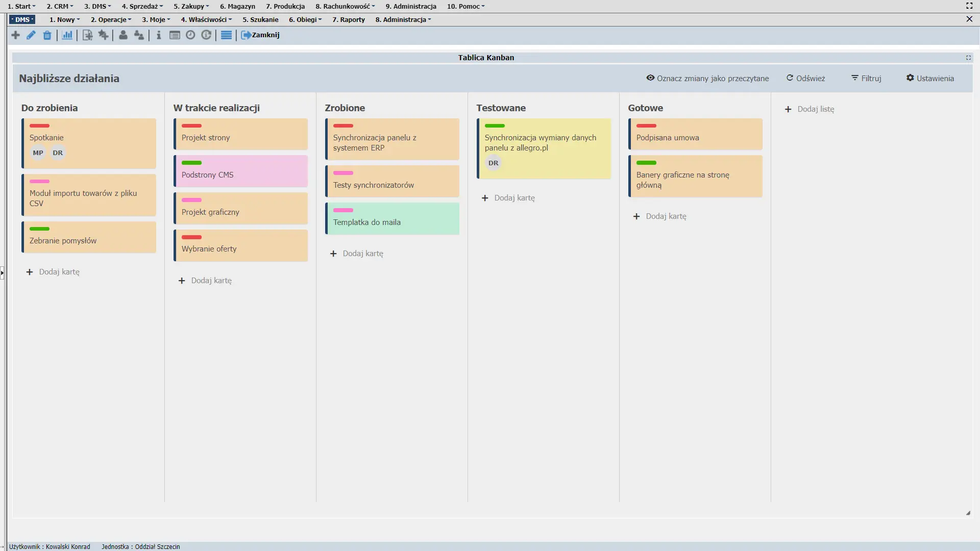
Task: Click the add favorite star toolbar icon
Action: [104, 35]
